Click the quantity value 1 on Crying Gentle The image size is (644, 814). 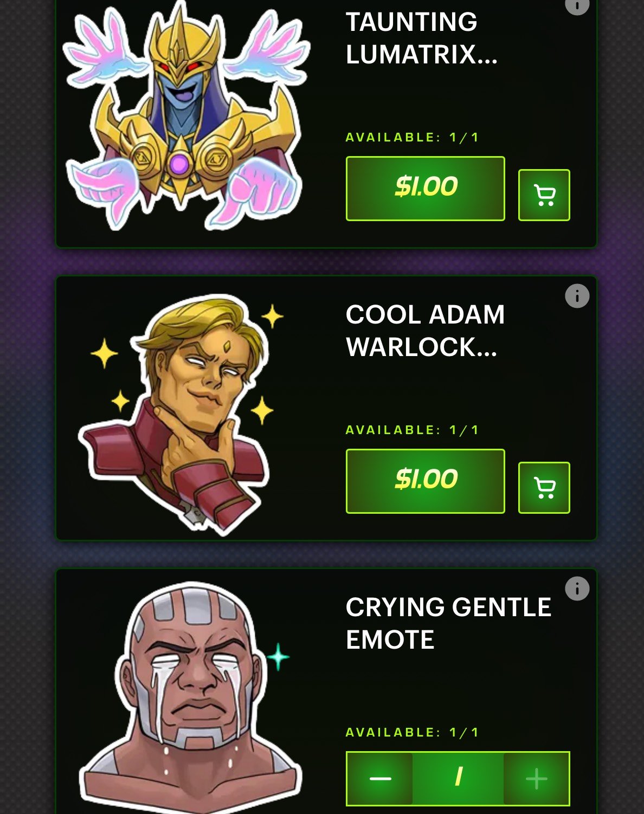point(458,779)
